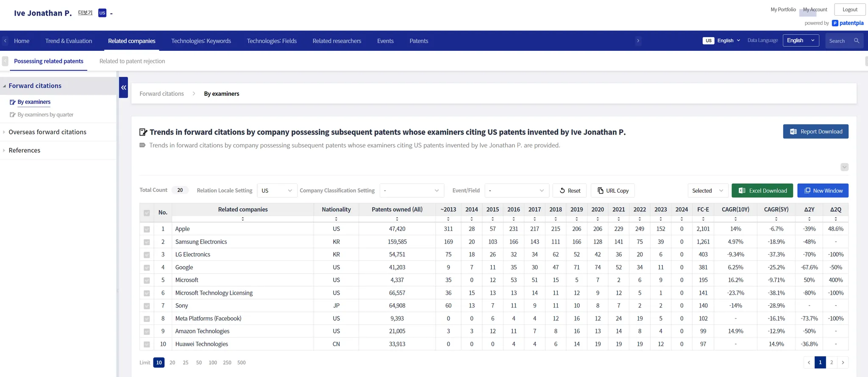The image size is (868, 377).
Task: Open Related to patent rejection tab
Action: tap(132, 61)
